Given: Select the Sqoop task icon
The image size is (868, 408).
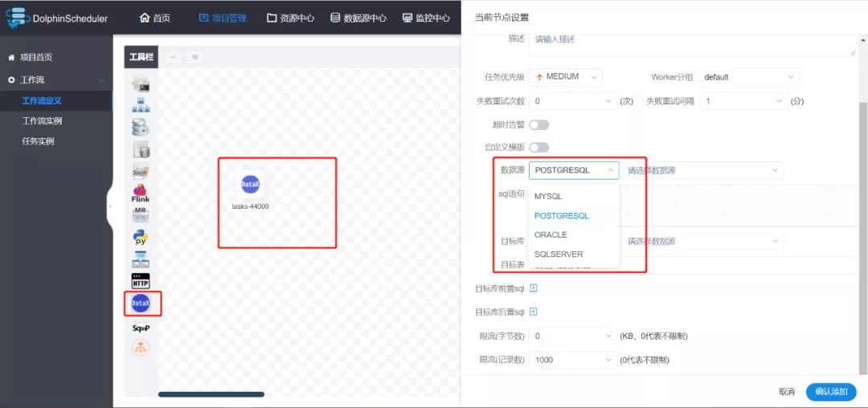Looking at the screenshot, I should (x=141, y=326).
